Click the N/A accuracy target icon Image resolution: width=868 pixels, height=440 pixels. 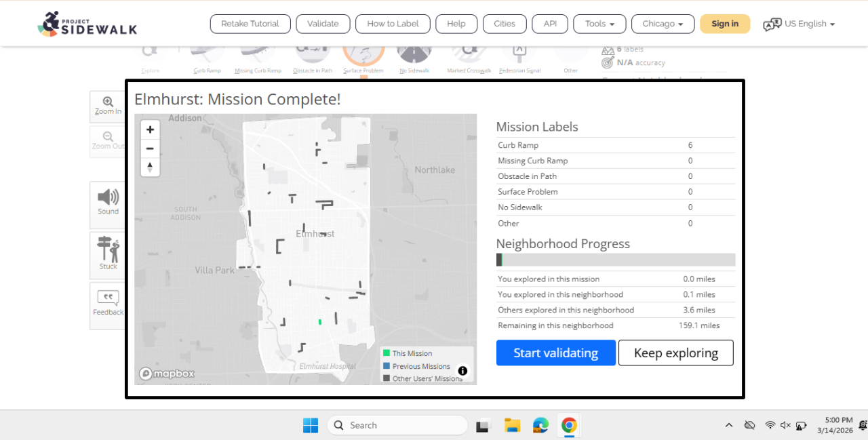608,62
